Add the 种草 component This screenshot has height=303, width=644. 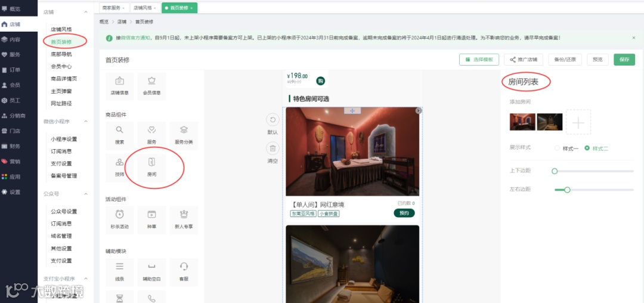[151, 219]
